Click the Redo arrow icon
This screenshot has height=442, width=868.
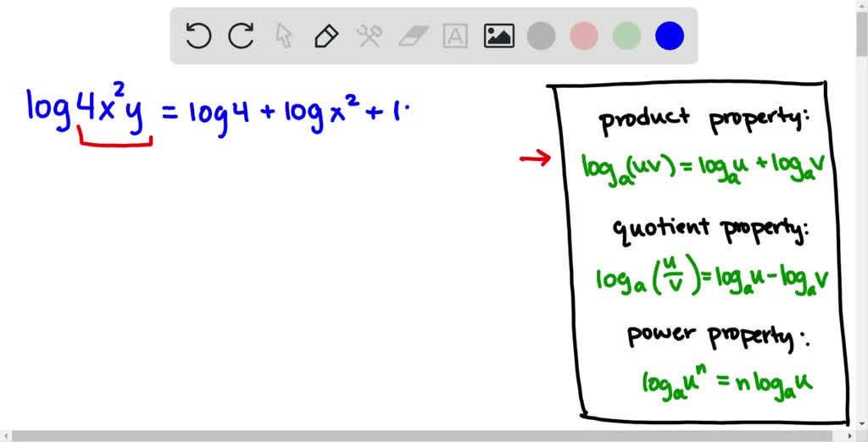pos(242,36)
